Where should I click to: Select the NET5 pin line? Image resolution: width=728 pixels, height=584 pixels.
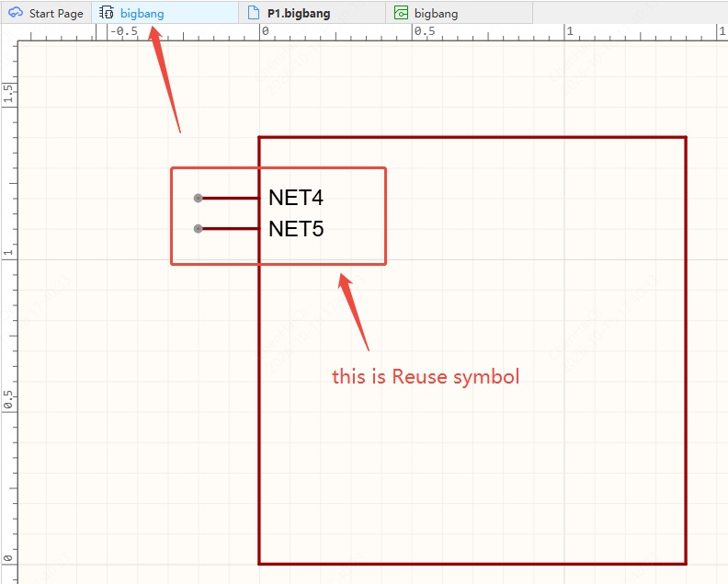231,229
